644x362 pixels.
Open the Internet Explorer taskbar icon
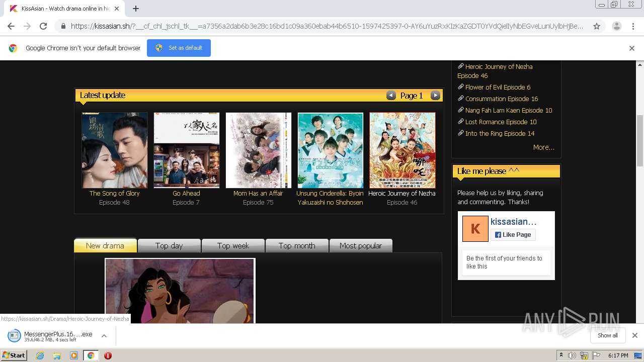pos(40,355)
